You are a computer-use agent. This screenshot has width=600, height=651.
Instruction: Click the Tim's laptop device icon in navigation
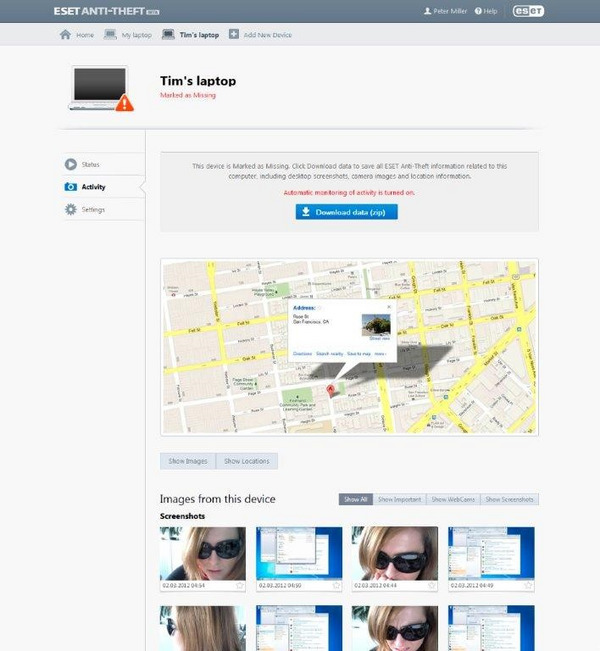point(168,34)
